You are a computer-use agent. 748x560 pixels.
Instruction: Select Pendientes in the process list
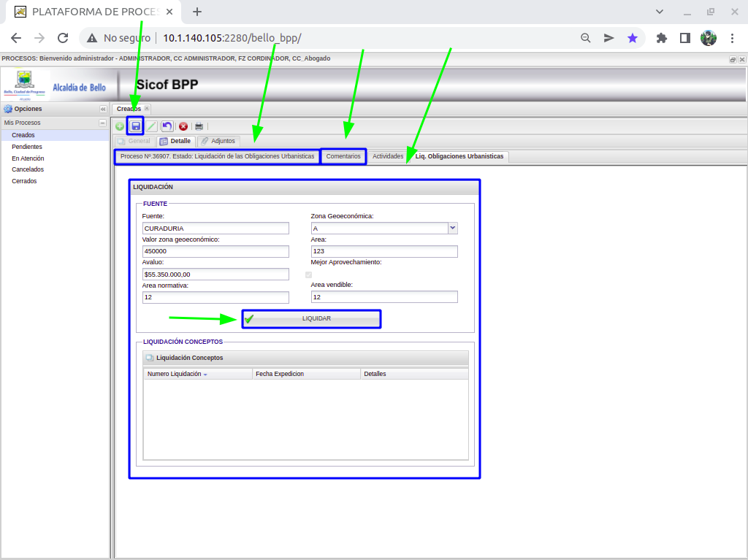27,147
